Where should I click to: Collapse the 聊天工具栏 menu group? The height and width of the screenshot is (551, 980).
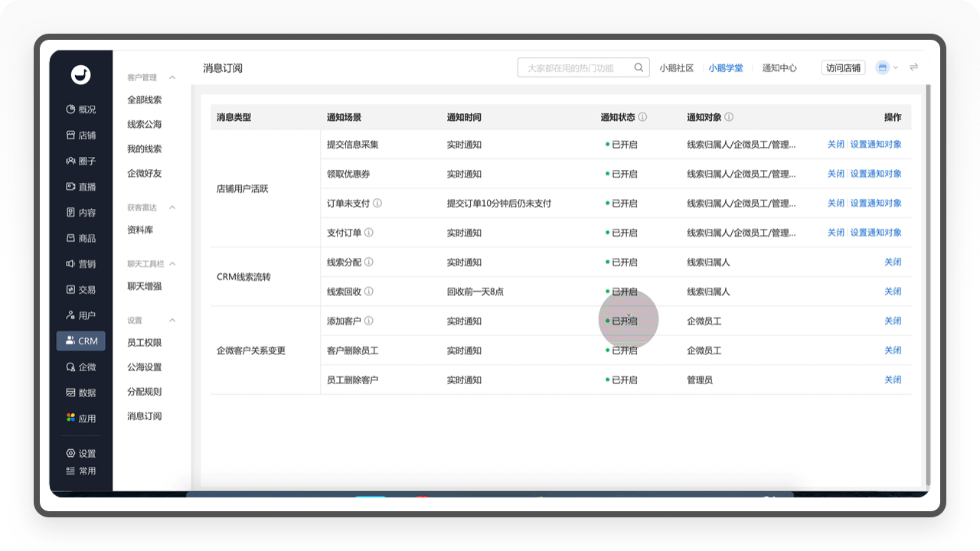(x=172, y=264)
